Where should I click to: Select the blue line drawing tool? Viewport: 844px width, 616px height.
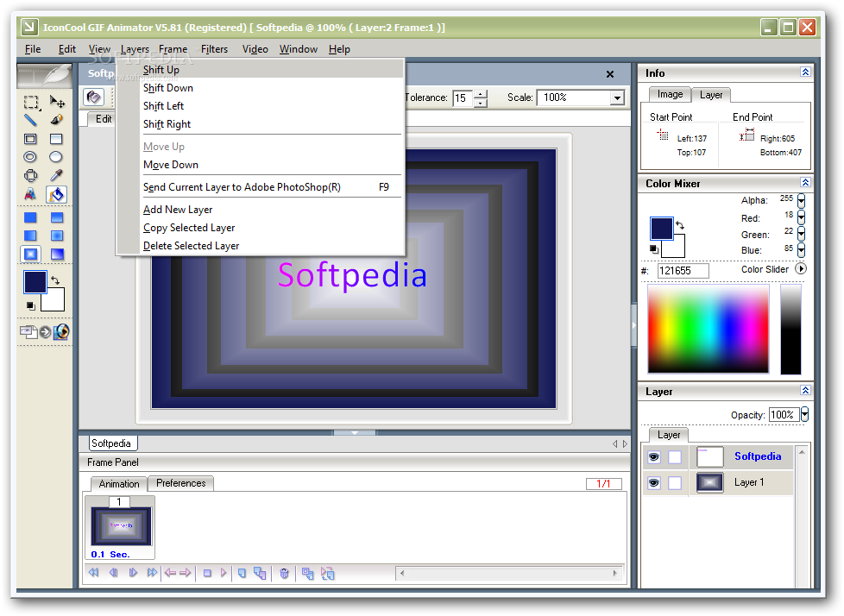click(x=31, y=120)
